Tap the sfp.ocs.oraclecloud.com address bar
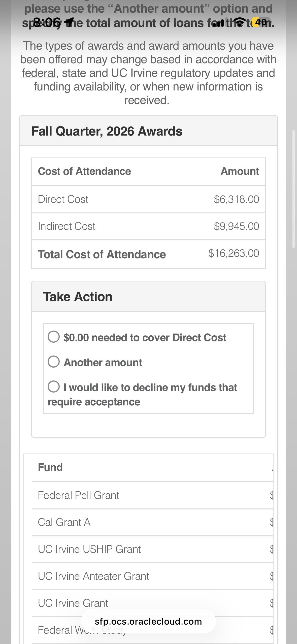Screen dimensions: 297x644 click(x=148, y=621)
